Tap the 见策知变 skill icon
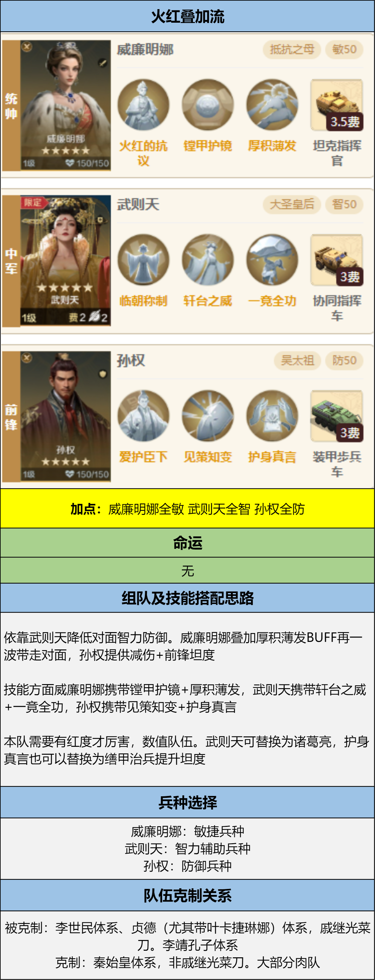The image size is (375, 980). click(x=208, y=416)
